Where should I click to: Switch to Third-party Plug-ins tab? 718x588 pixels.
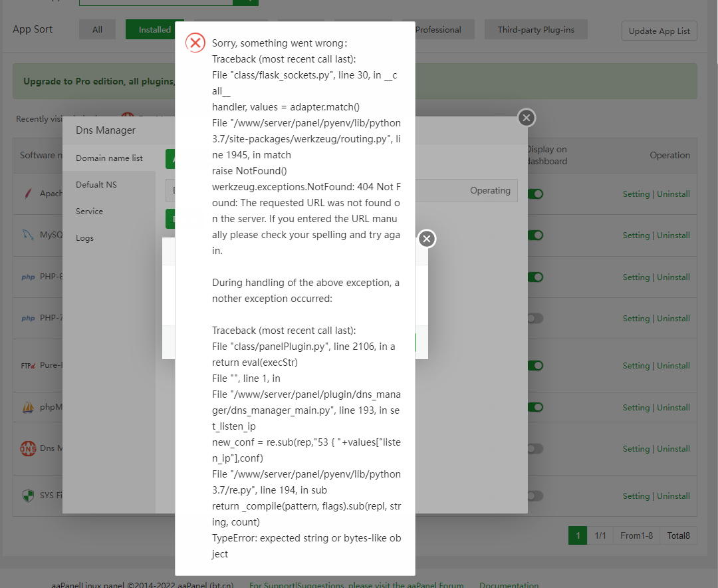536,29
